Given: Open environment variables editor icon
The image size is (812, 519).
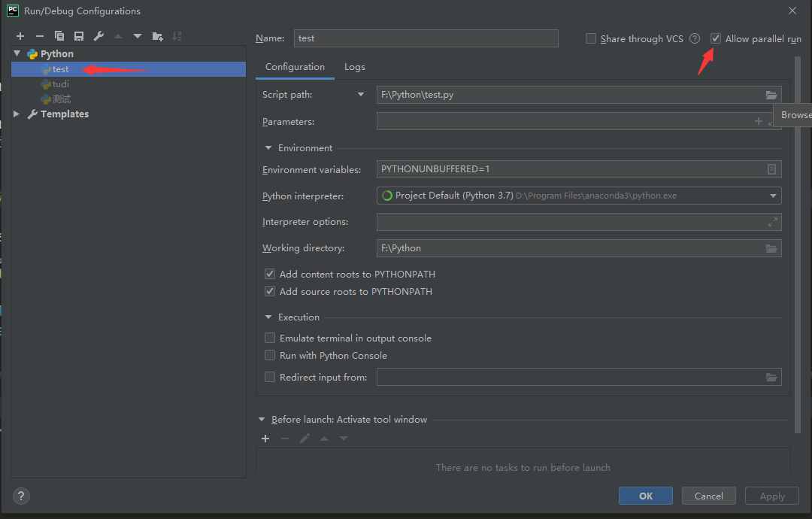Looking at the screenshot, I should coord(771,170).
